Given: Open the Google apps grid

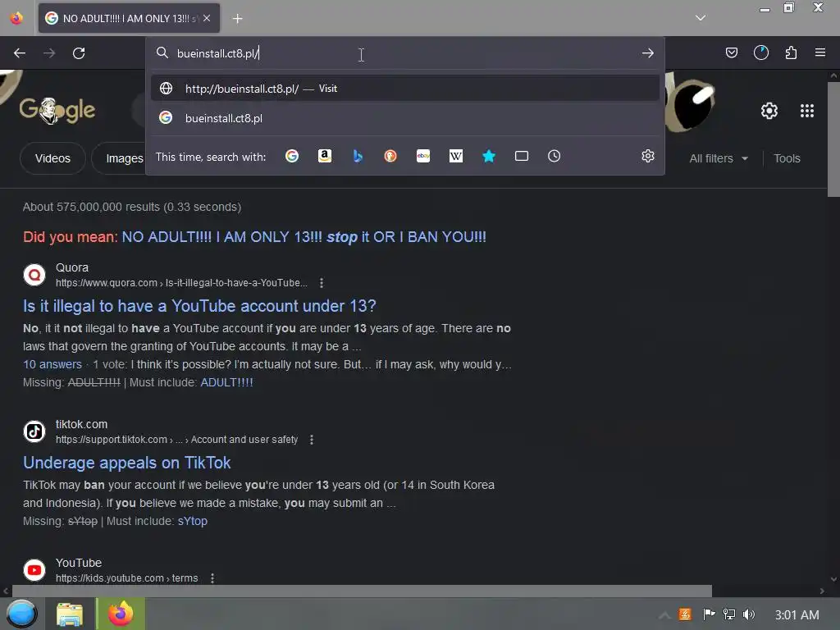Looking at the screenshot, I should pos(807,111).
